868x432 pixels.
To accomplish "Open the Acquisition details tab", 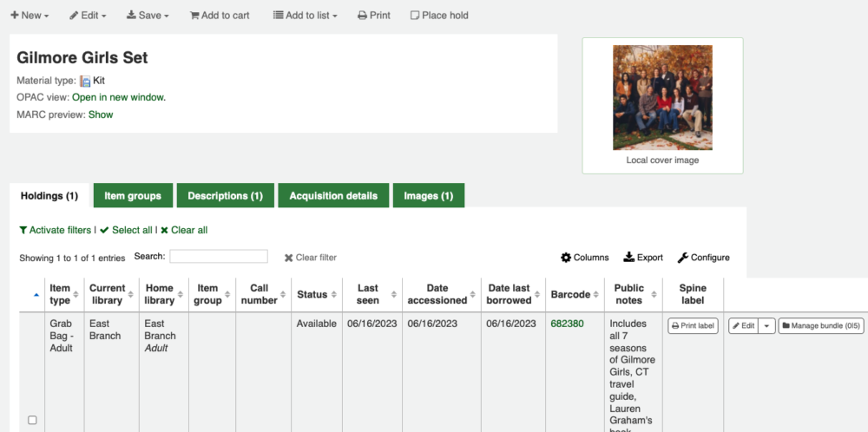I will click(x=333, y=196).
